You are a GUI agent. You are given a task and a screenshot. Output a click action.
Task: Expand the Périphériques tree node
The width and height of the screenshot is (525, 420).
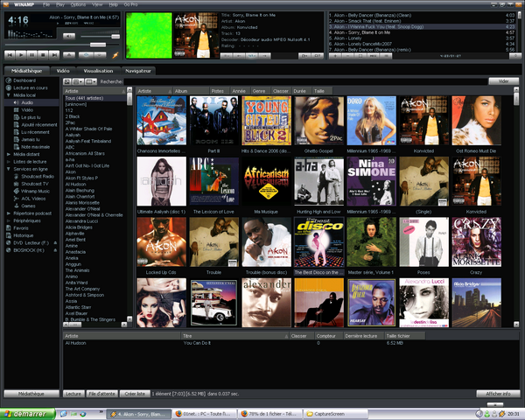coord(9,220)
